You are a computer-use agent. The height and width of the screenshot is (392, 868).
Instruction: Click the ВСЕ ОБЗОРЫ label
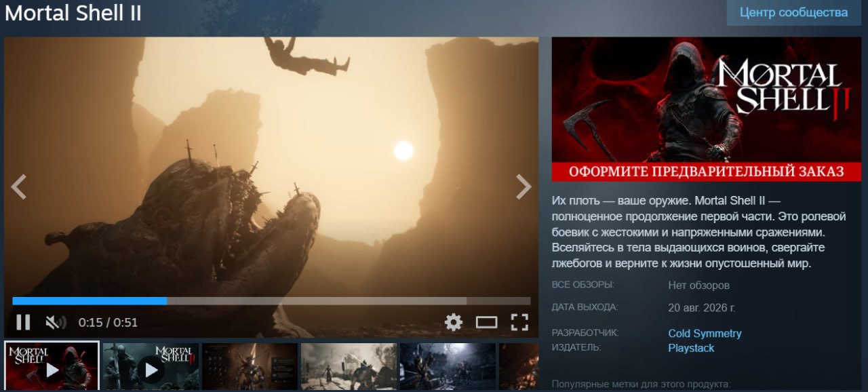583,284
